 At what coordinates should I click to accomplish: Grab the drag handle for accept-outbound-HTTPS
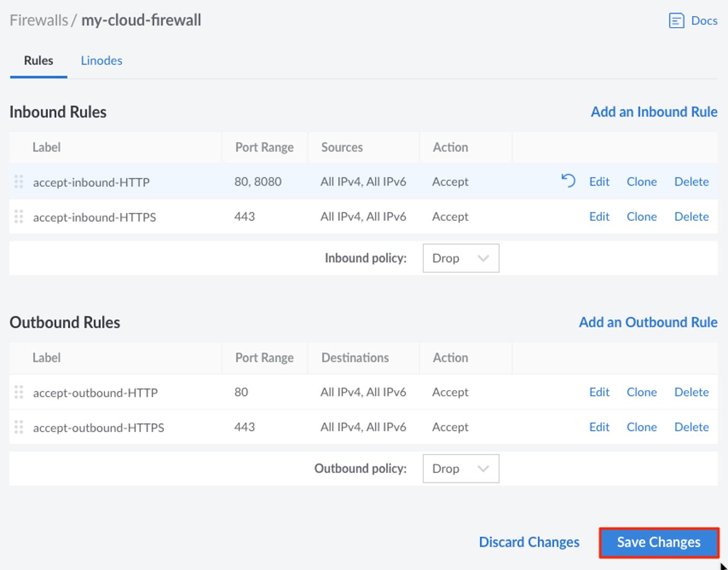point(18,427)
